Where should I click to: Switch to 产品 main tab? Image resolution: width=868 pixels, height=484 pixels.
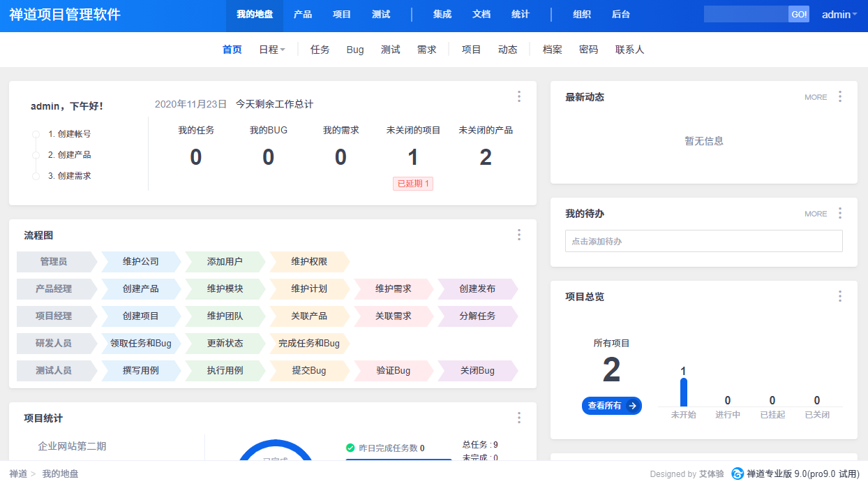click(x=303, y=15)
